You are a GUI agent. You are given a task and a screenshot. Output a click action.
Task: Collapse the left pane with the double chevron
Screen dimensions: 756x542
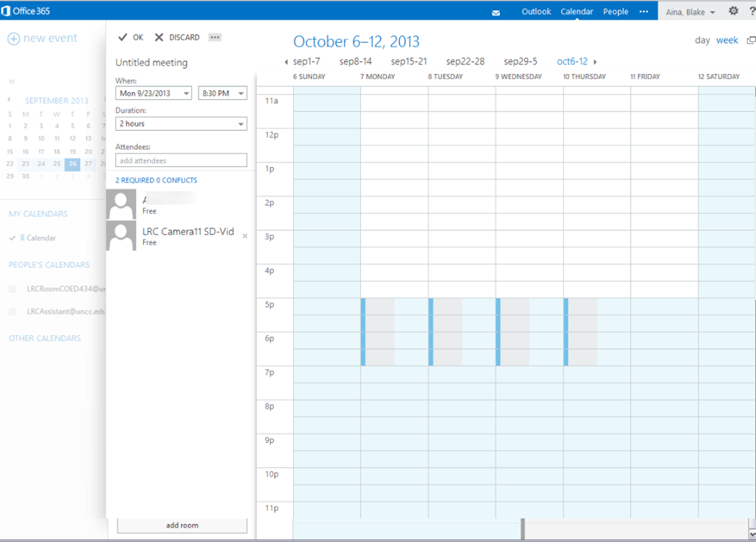pos(12,81)
